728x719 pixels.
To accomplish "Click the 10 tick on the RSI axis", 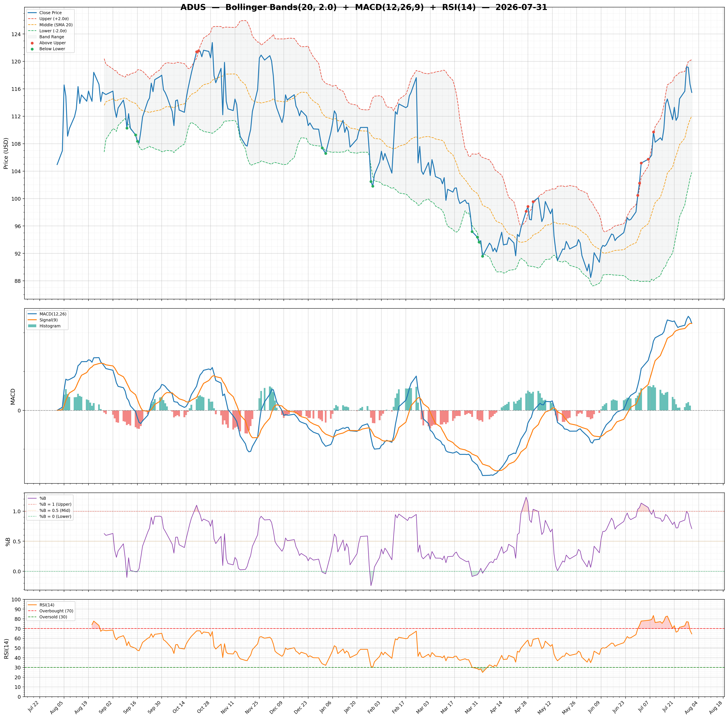I will (x=18, y=687).
